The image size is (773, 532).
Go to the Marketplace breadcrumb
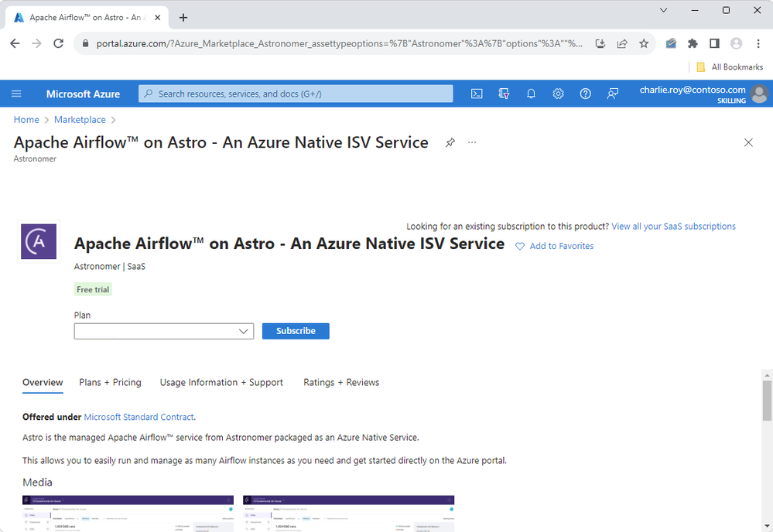pyautogui.click(x=80, y=120)
